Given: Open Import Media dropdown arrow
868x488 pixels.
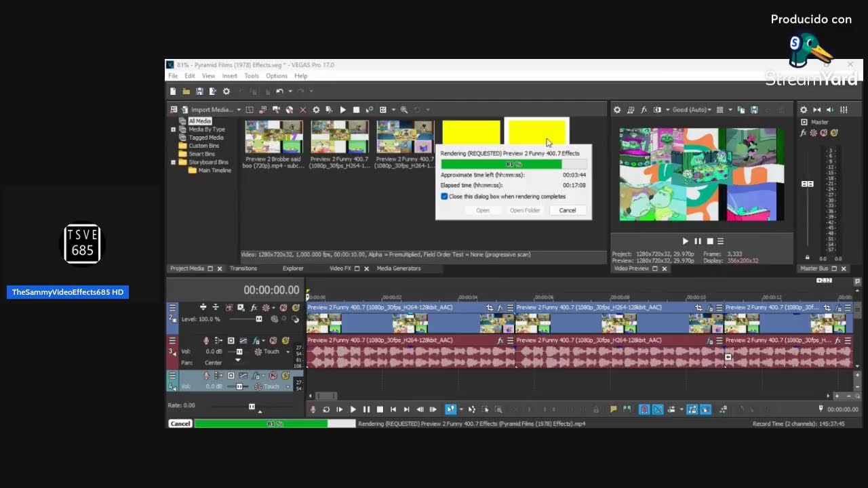Looking at the screenshot, I should 239,110.
